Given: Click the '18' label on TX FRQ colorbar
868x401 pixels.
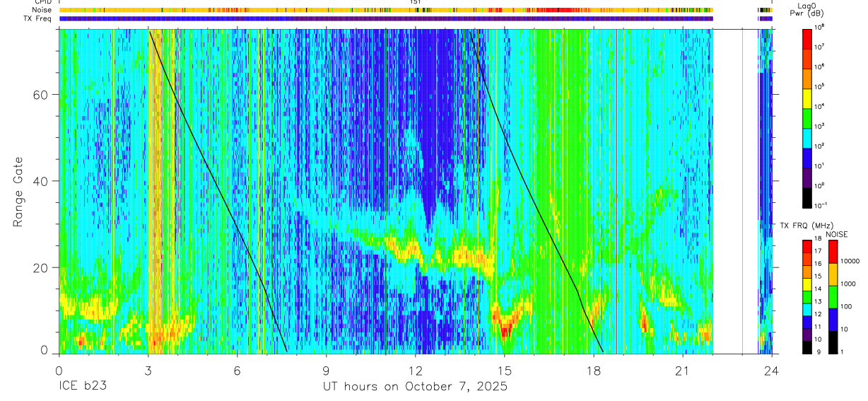Looking at the screenshot, I should pos(819,240).
